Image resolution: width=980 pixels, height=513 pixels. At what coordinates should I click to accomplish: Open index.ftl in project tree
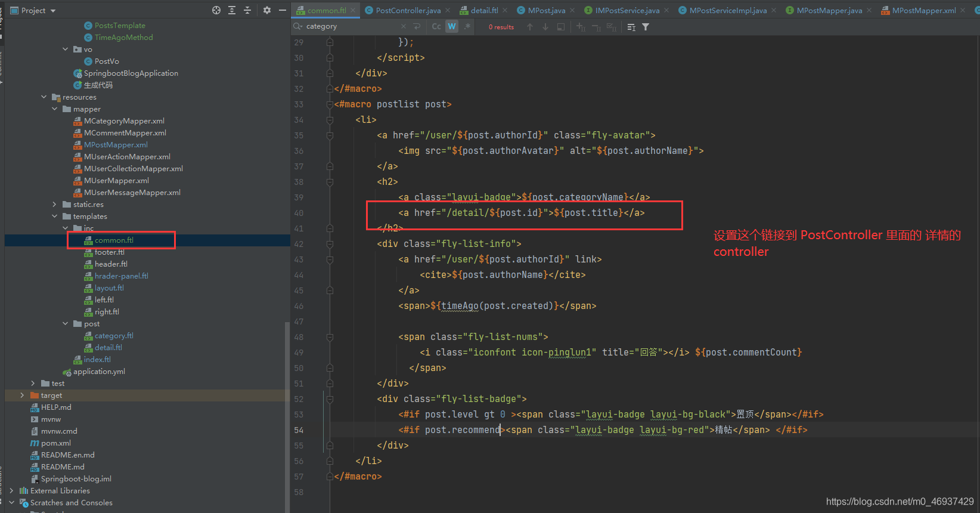97,360
